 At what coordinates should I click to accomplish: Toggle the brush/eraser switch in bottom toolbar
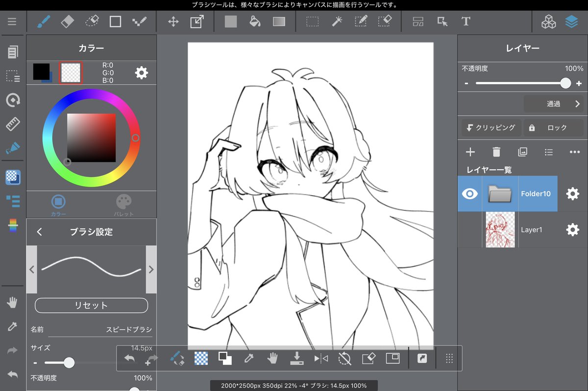pos(177,359)
